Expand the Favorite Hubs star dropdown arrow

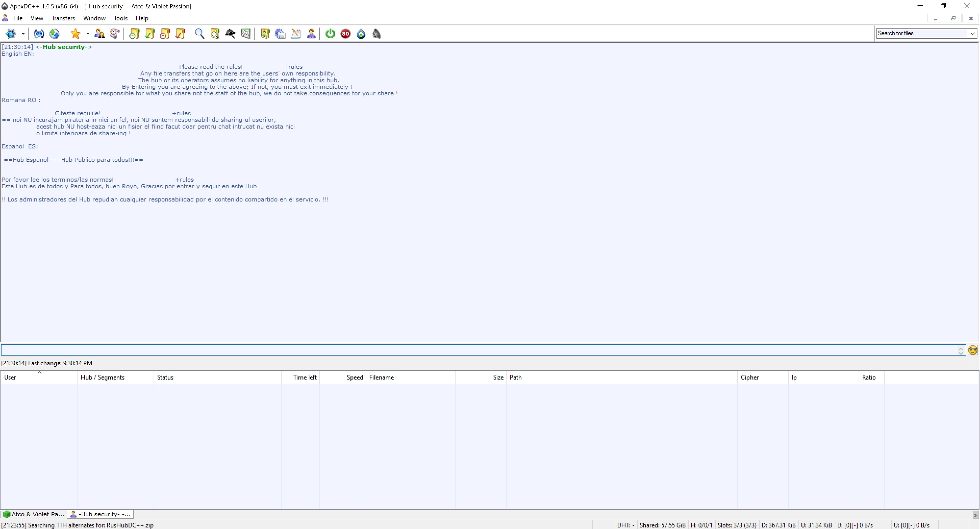click(x=88, y=34)
